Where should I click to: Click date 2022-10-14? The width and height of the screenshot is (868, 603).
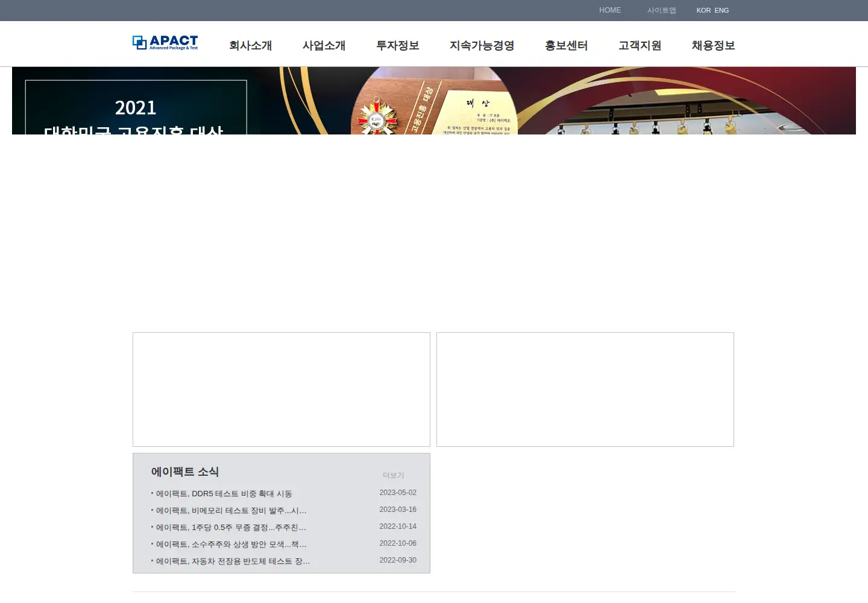click(x=398, y=526)
